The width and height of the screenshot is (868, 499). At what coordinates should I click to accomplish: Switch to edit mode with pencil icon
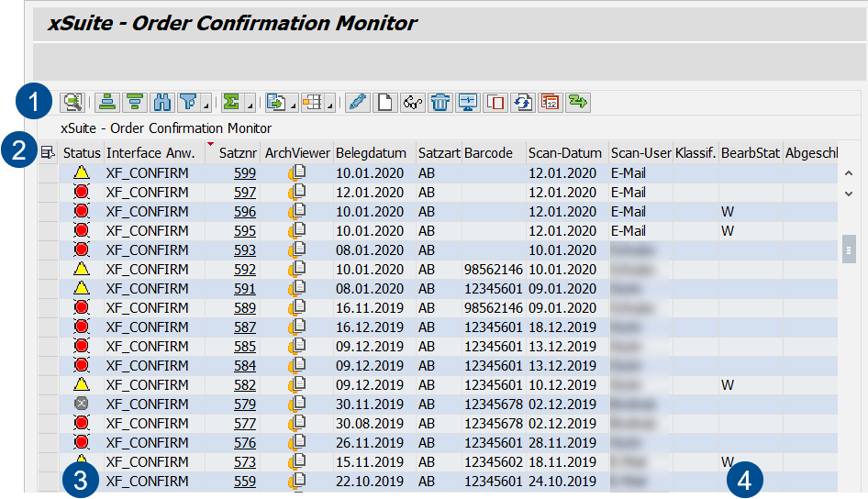pyautogui.click(x=358, y=103)
